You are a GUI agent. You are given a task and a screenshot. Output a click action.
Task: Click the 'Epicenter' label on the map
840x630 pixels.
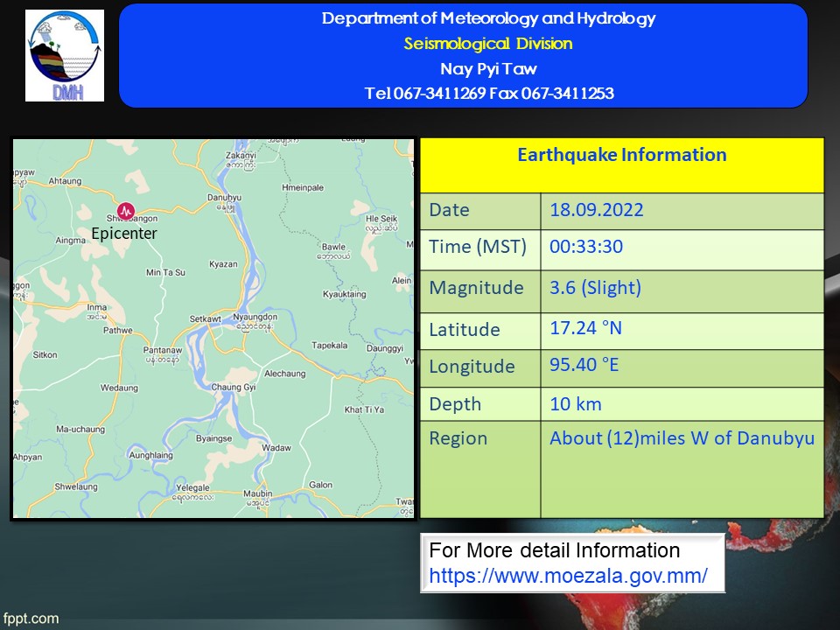pos(123,234)
